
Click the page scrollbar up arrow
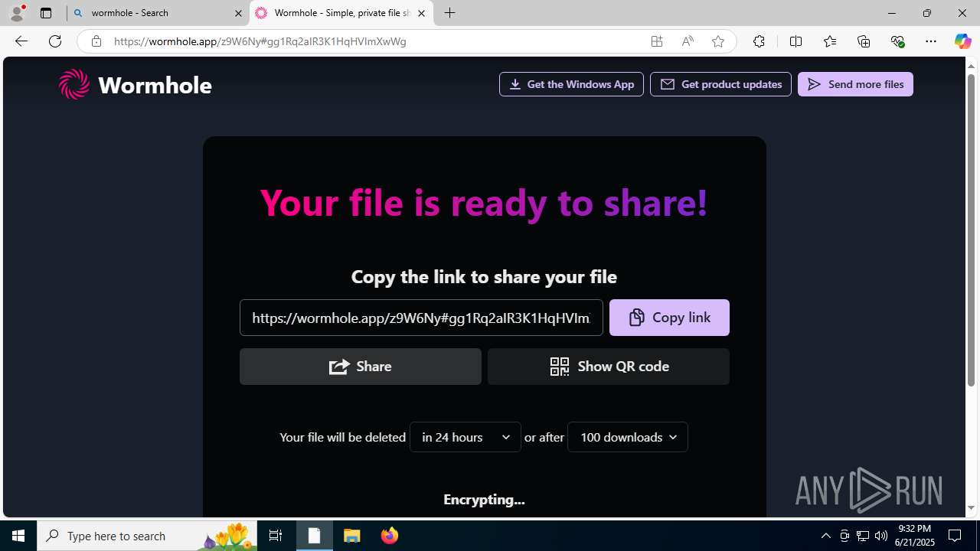[x=972, y=66]
